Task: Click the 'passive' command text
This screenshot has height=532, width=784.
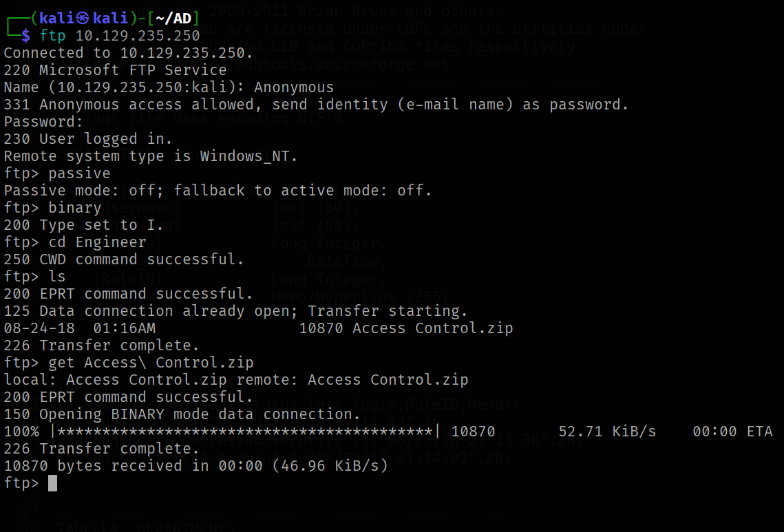Action: 79,173
